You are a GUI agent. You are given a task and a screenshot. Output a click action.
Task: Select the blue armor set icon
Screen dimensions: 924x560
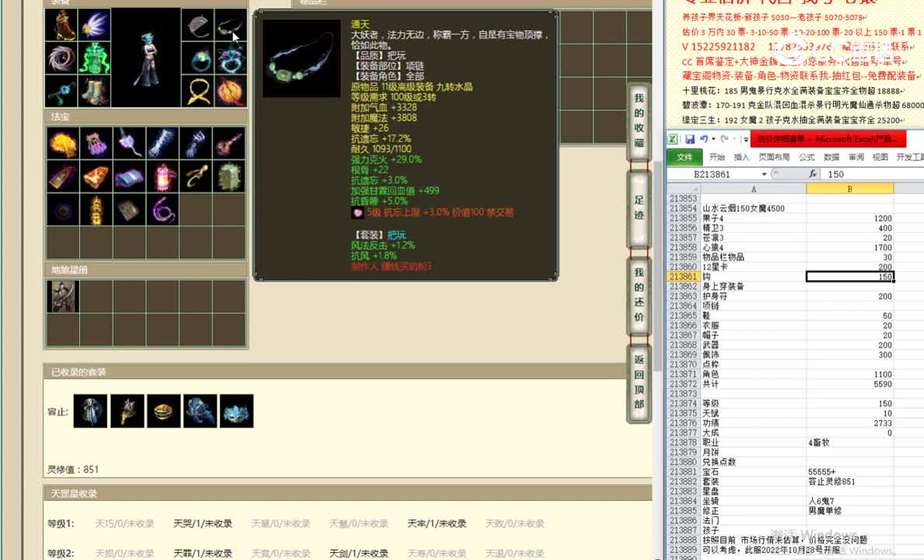coord(201,411)
